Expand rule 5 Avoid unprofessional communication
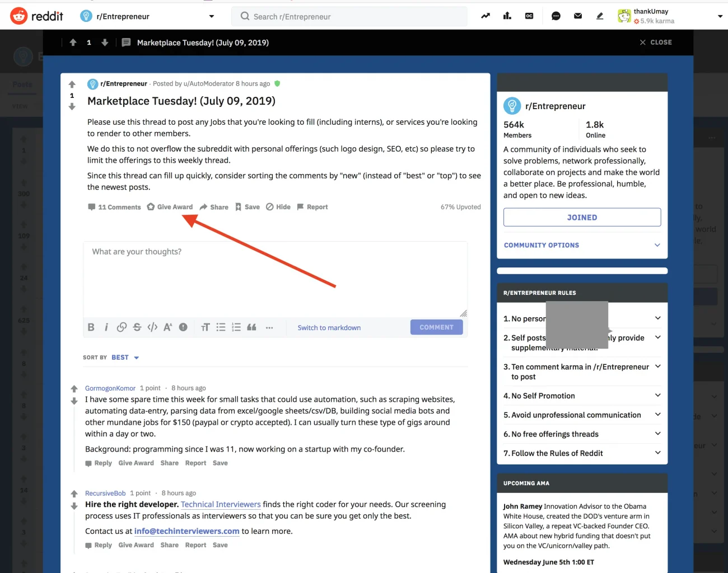This screenshot has height=573, width=728. [x=658, y=415]
